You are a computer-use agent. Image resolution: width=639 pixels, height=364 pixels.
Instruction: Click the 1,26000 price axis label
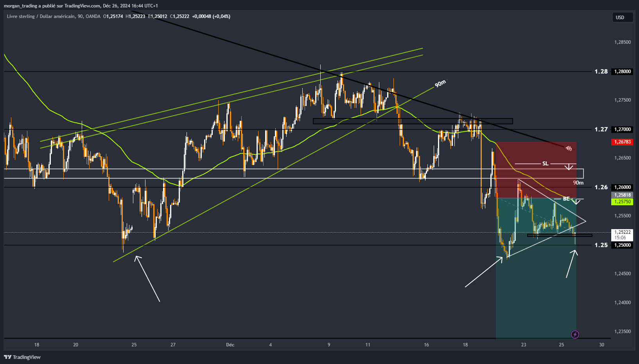click(x=622, y=187)
